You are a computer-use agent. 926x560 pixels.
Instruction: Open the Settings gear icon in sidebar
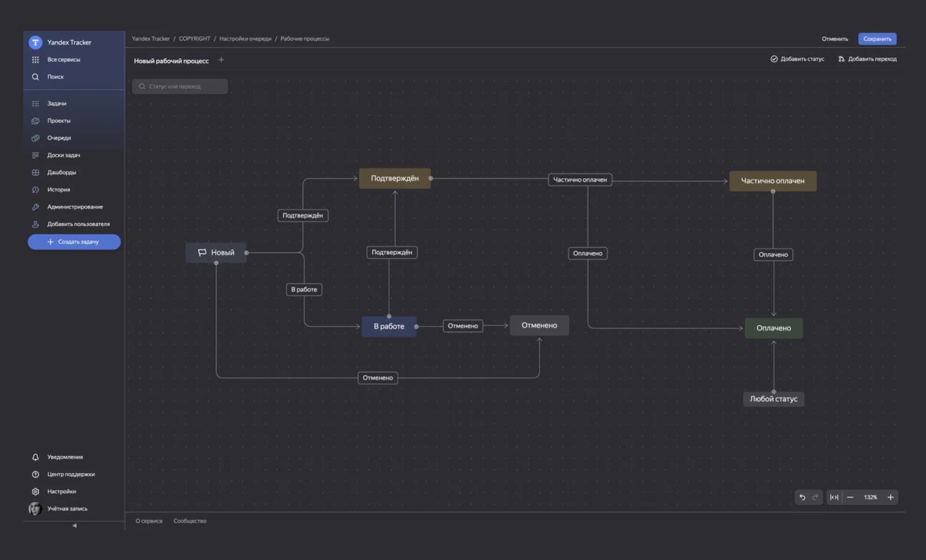coord(35,491)
